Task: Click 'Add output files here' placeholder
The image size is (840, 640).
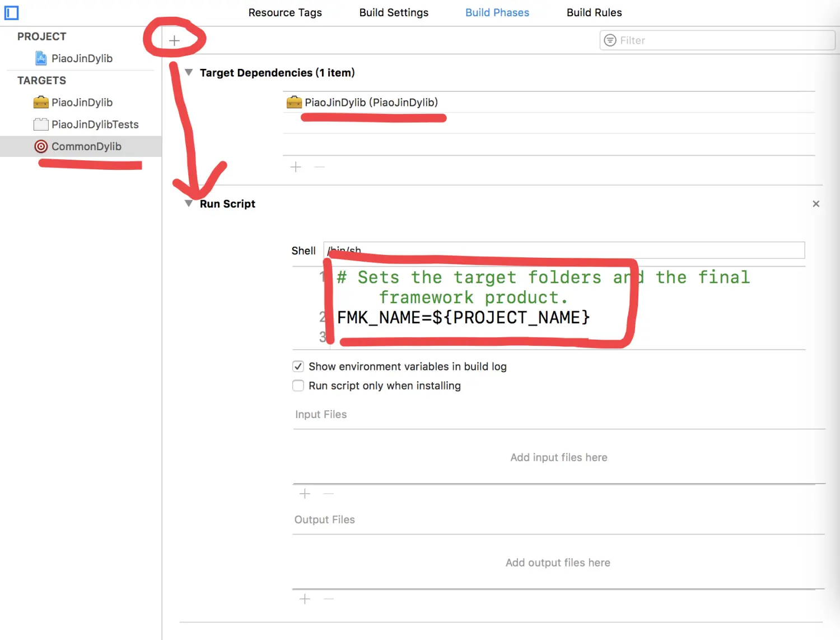Action: (558, 563)
